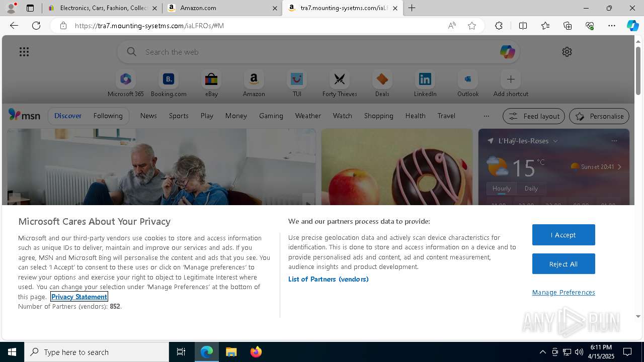Select the Daily forecast tab

(531, 189)
